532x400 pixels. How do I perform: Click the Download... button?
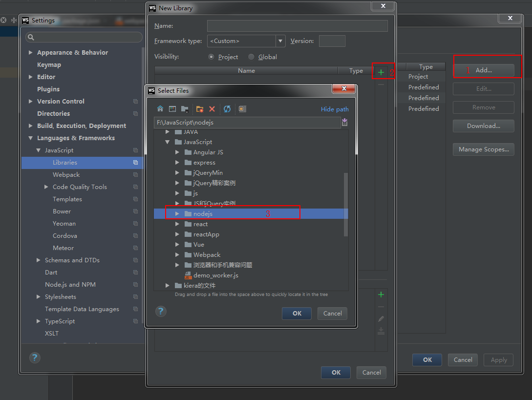(484, 126)
